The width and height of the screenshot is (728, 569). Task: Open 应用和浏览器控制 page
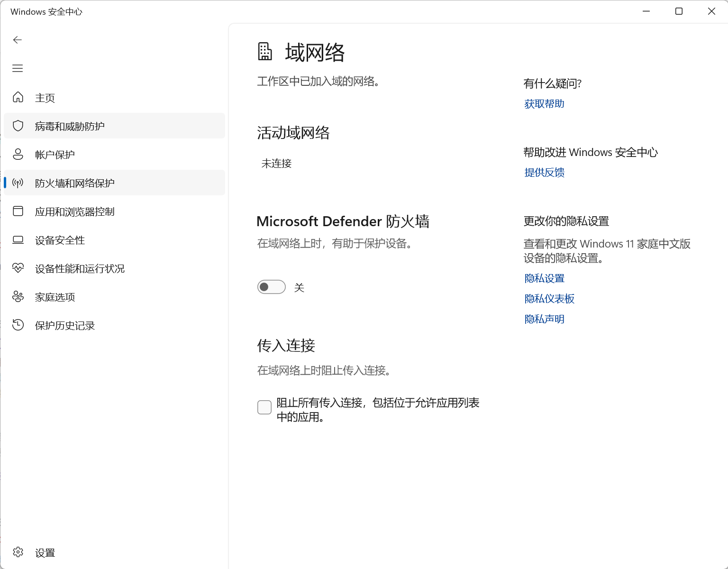pos(114,211)
